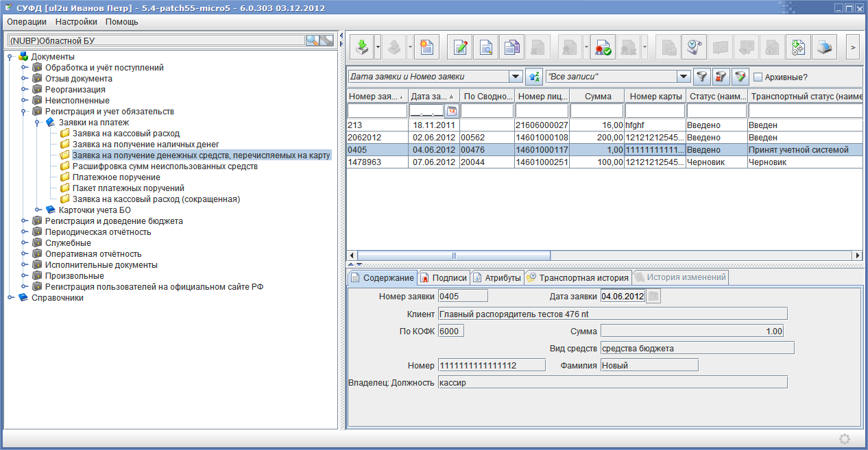Click the icon right of the tree search magnifier
Image resolution: width=868 pixels, height=450 pixels.
click(x=326, y=40)
